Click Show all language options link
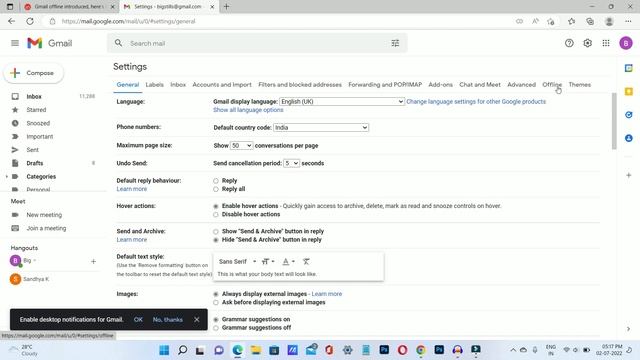Image resolution: width=640 pixels, height=360 pixels. click(x=248, y=110)
